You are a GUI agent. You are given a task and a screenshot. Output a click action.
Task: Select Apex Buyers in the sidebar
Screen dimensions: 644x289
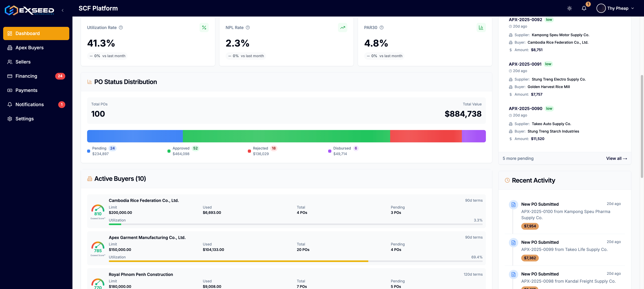29,47
